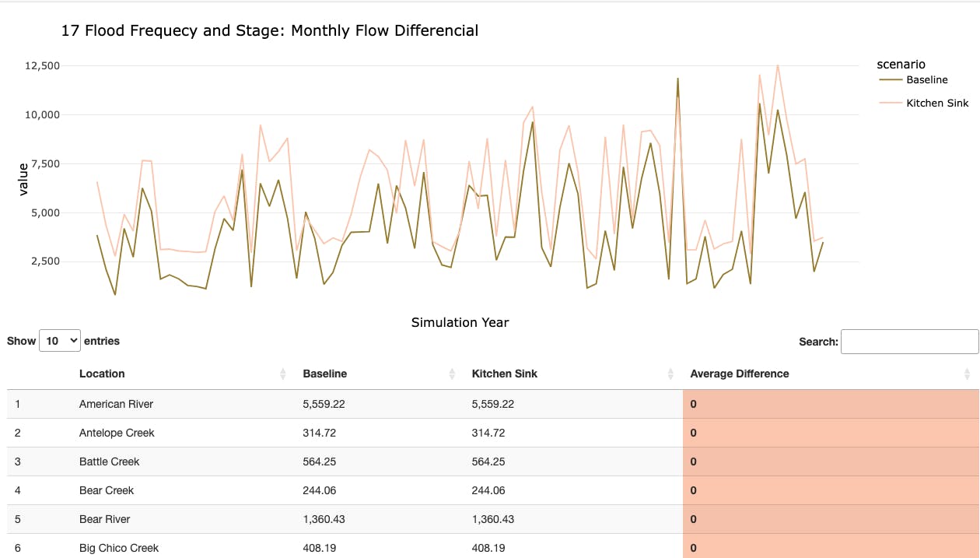Click the chart title text

[x=269, y=31]
